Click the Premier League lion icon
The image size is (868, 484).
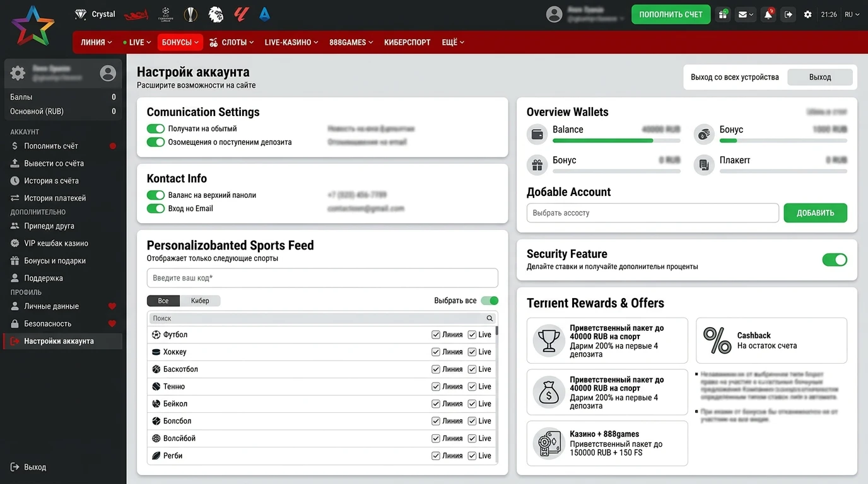click(x=216, y=14)
